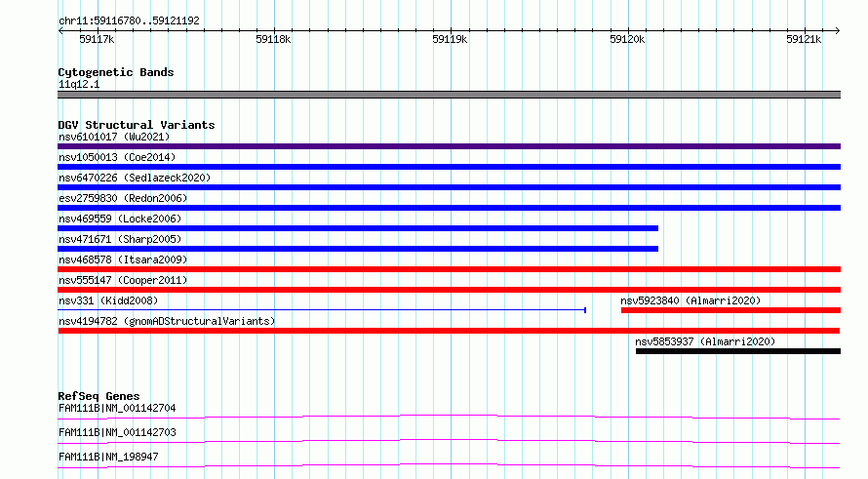The width and height of the screenshot is (868, 479).
Task: Select the magenta NM_001142703 gene line
Action: (449, 441)
